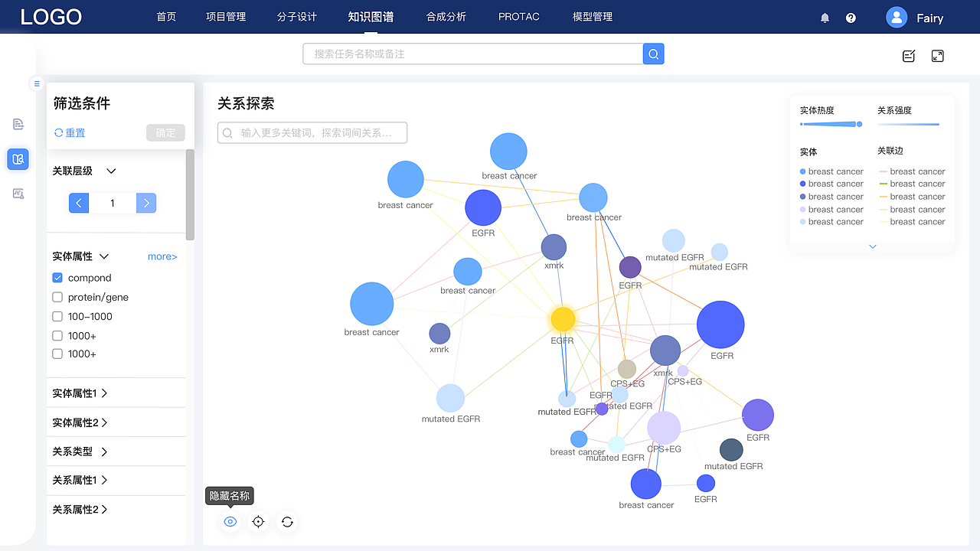The image size is (980, 551).
Task: Click the association level value field
Action: tap(113, 203)
